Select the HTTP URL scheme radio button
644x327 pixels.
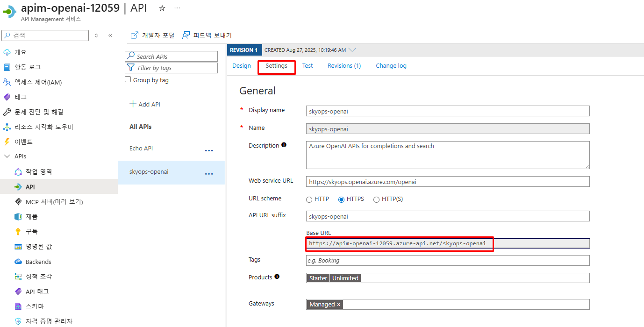pos(309,199)
